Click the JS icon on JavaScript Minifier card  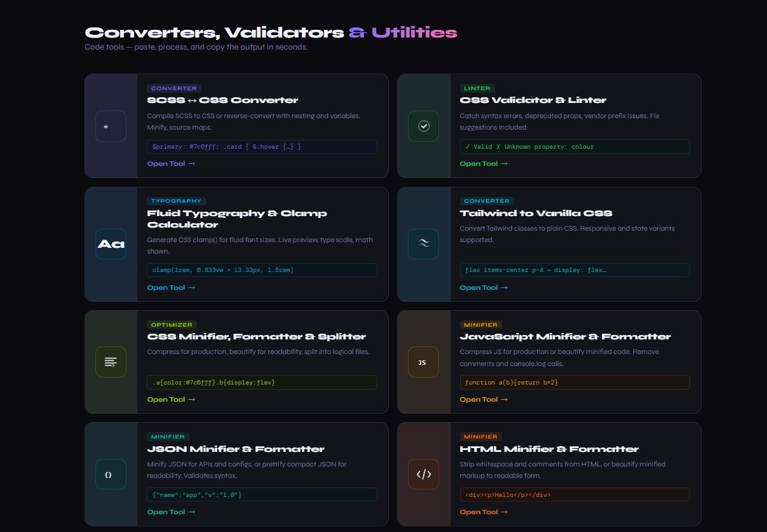click(x=424, y=362)
